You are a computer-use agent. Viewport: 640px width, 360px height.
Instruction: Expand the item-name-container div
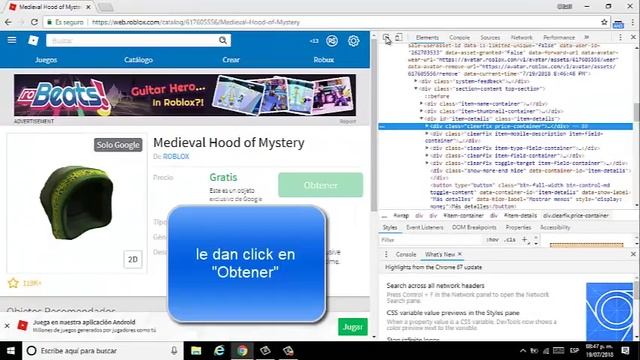[x=422, y=104]
